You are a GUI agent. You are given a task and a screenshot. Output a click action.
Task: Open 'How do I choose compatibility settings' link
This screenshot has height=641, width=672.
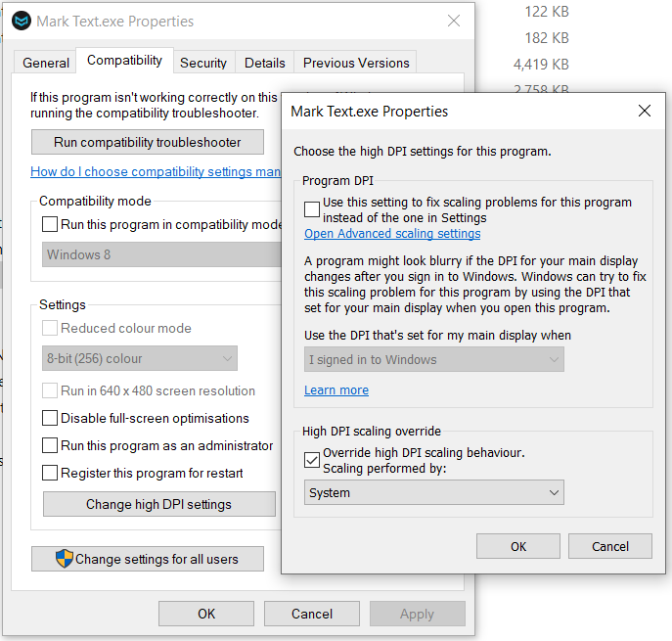coord(156,171)
